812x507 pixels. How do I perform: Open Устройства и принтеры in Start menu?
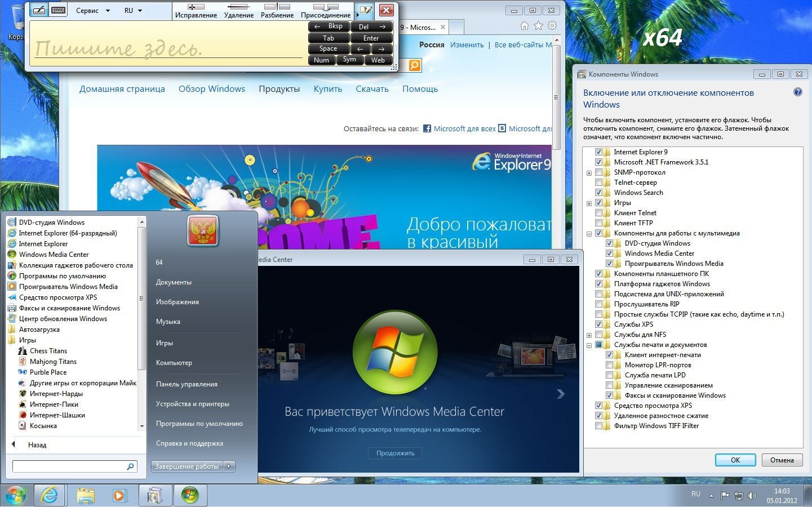(x=193, y=404)
